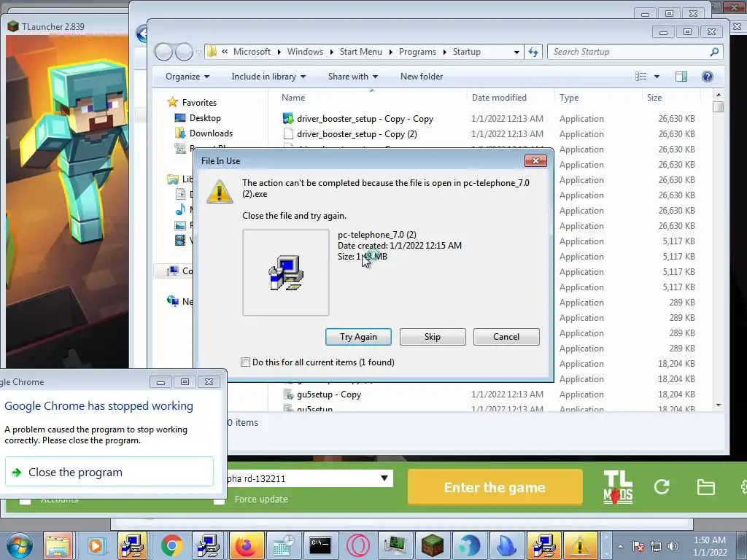The width and height of the screenshot is (747, 560).
Task: Click the taskbar clock showing 1:50 AM
Action: (x=710, y=546)
